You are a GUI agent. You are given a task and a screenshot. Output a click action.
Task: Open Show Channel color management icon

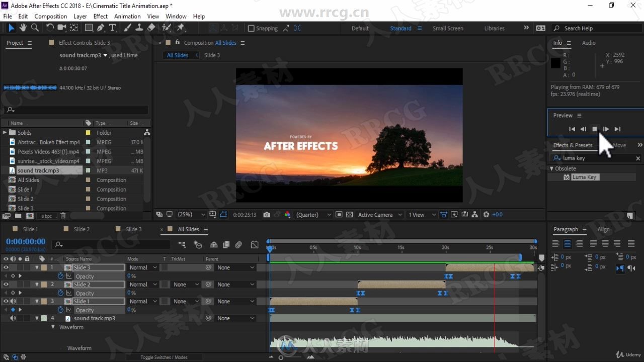287,215
